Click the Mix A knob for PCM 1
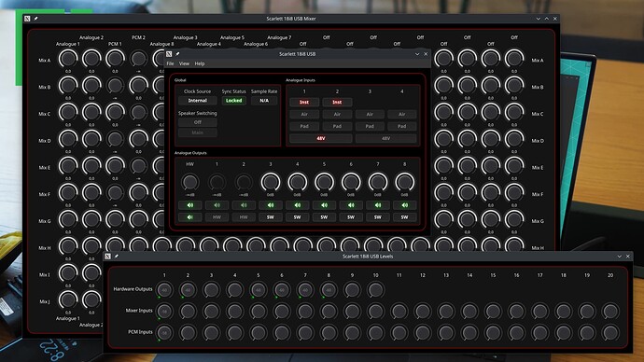Image resolution: width=644 pixels, height=362 pixels. [x=115, y=59]
